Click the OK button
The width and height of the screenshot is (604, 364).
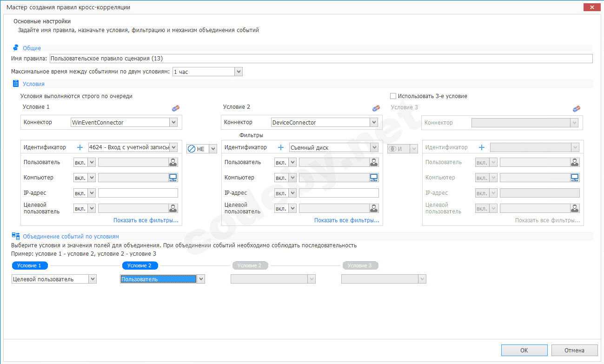(x=524, y=350)
